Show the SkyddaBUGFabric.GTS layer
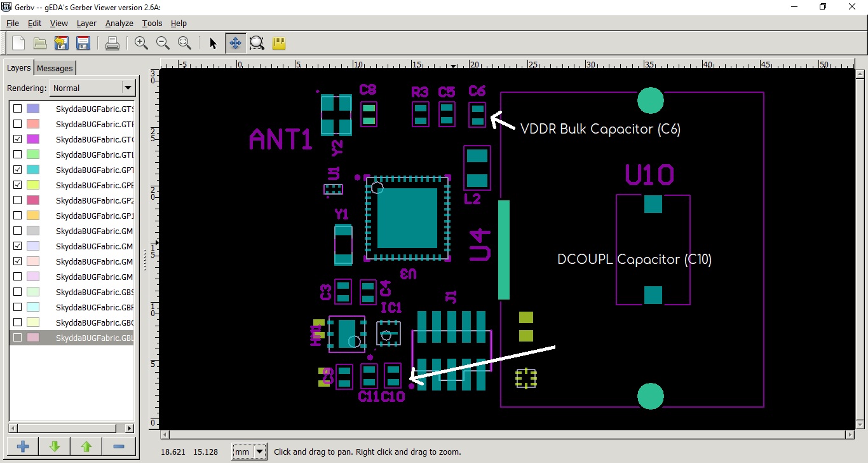The height and width of the screenshot is (463, 868). 17,109
